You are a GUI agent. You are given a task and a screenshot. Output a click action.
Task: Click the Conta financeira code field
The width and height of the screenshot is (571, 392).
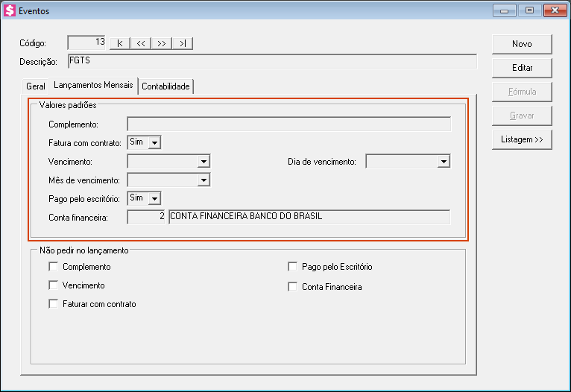[x=146, y=217]
